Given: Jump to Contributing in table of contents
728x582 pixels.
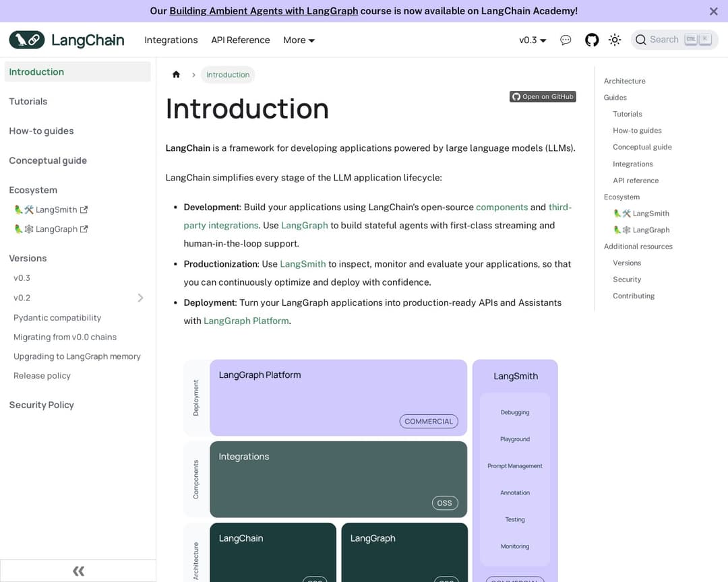Looking at the screenshot, I should pos(634,296).
